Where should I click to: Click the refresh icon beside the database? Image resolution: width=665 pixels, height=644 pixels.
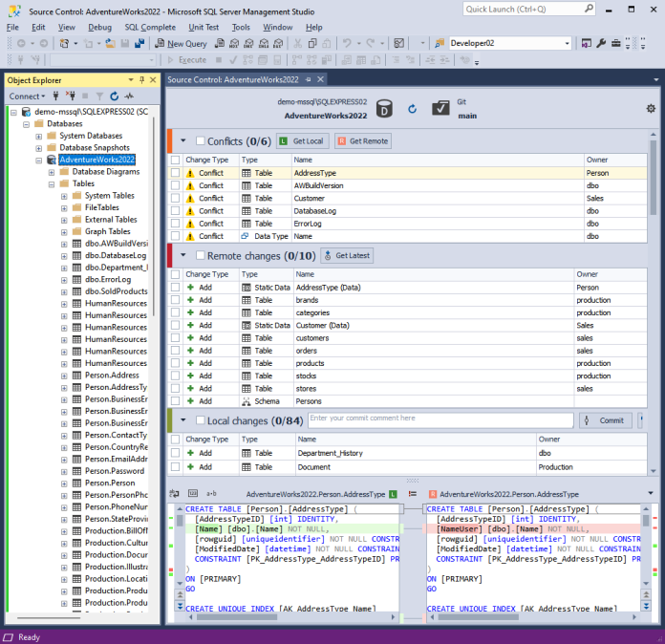[x=412, y=109]
